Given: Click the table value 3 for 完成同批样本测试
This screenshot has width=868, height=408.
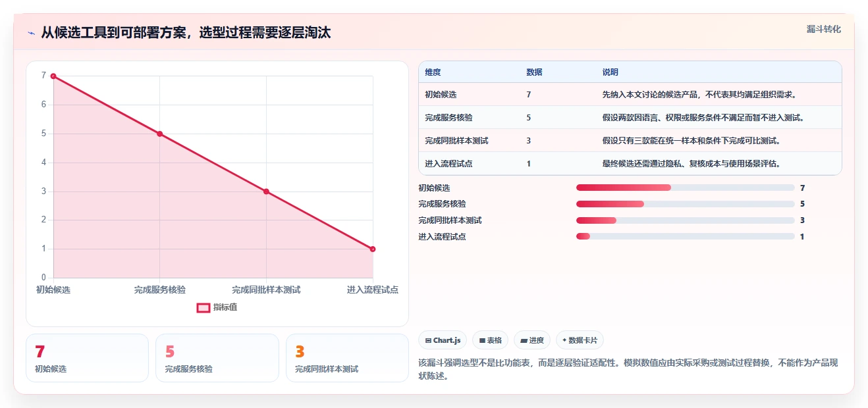Looking at the screenshot, I should tap(529, 141).
